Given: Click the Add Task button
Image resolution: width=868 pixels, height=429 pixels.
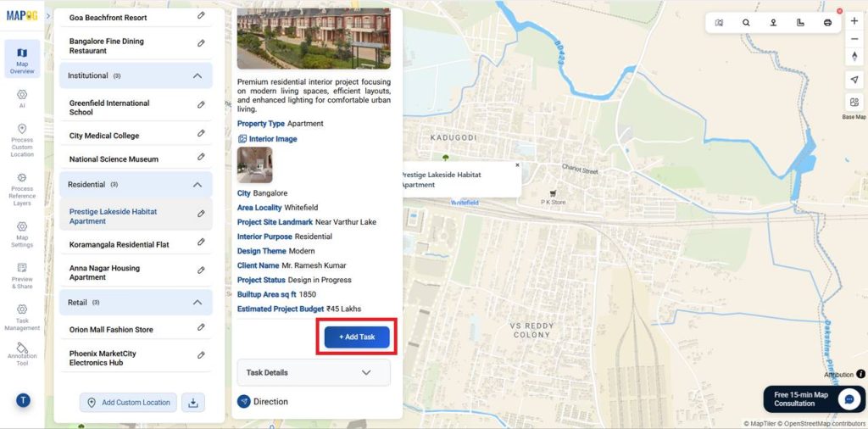Looking at the screenshot, I should click(357, 337).
